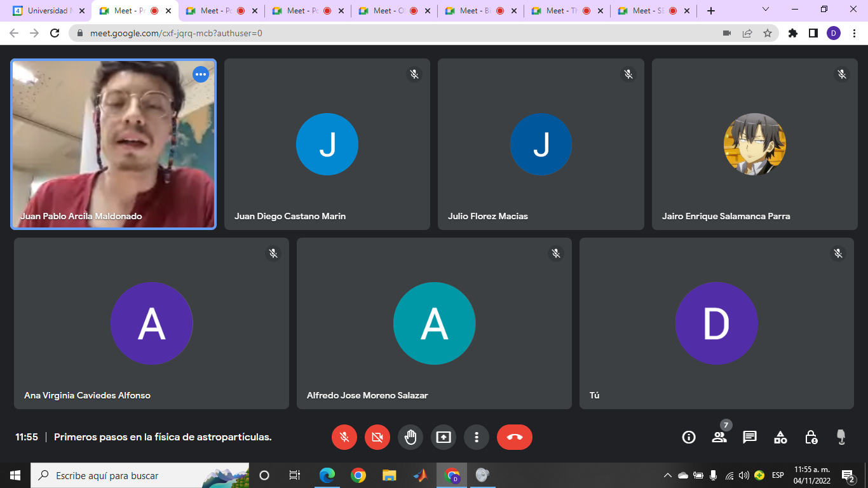Viewport: 868px width, 488px height.
Task: Reload the Meet page
Action: (x=55, y=33)
